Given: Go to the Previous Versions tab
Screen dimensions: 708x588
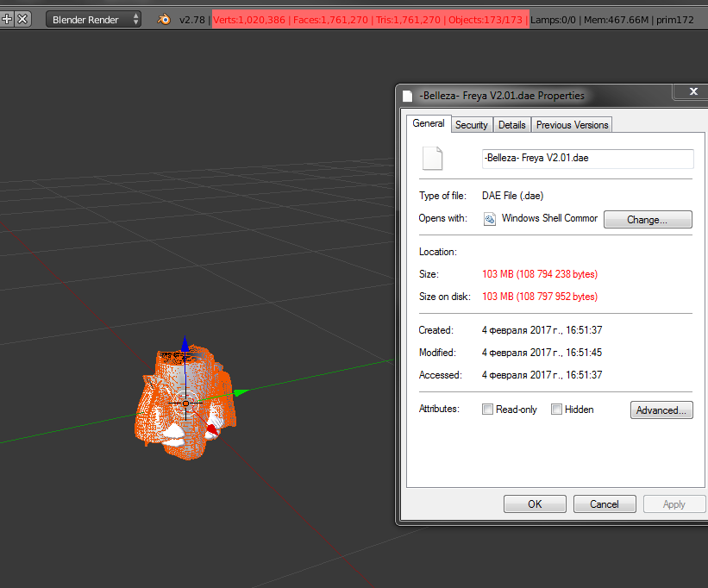Looking at the screenshot, I should pyautogui.click(x=572, y=125).
